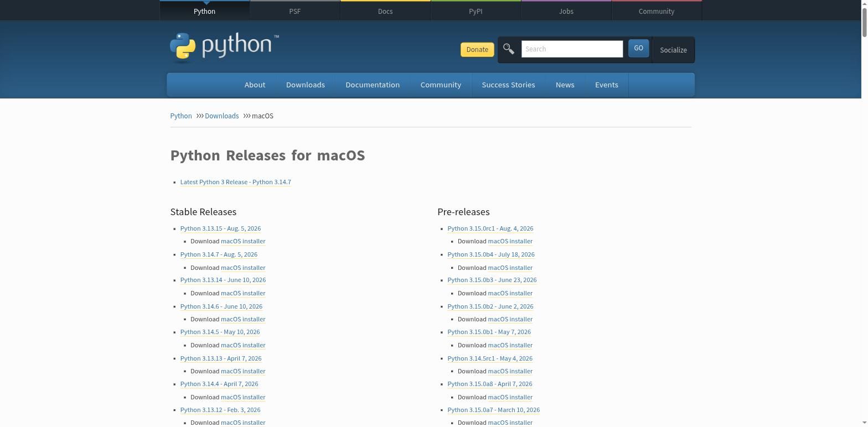Download macOS installer for Python 3.14.7

[243, 268]
